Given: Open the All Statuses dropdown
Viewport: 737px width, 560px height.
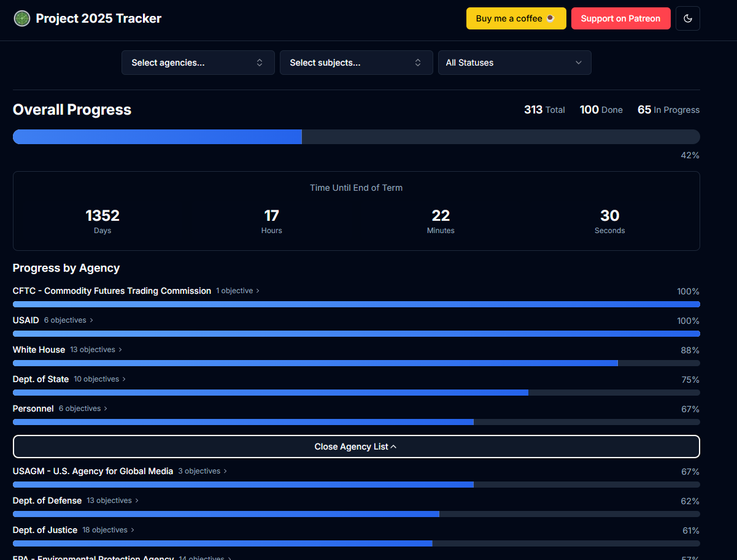Looking at the screenshot, I should point(515,63).
